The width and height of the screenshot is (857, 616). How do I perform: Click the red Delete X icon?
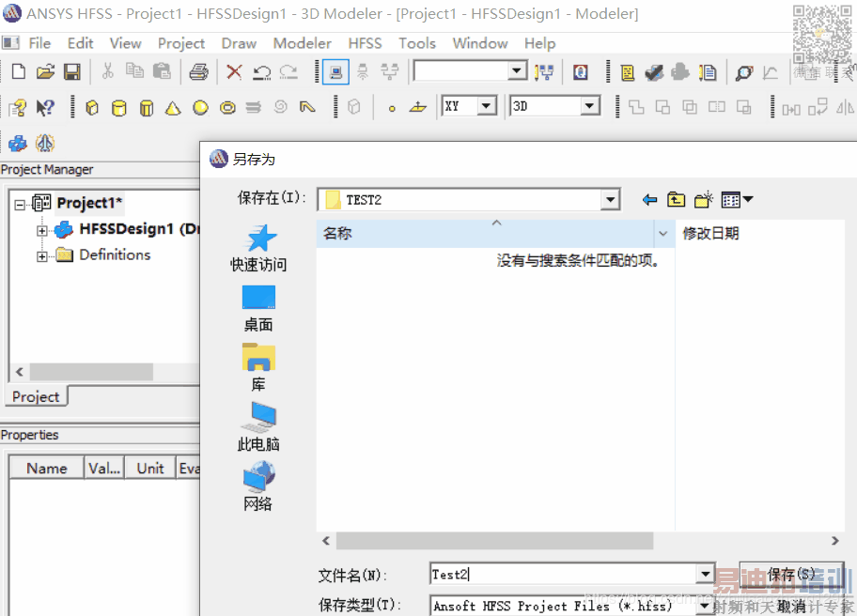235,71
